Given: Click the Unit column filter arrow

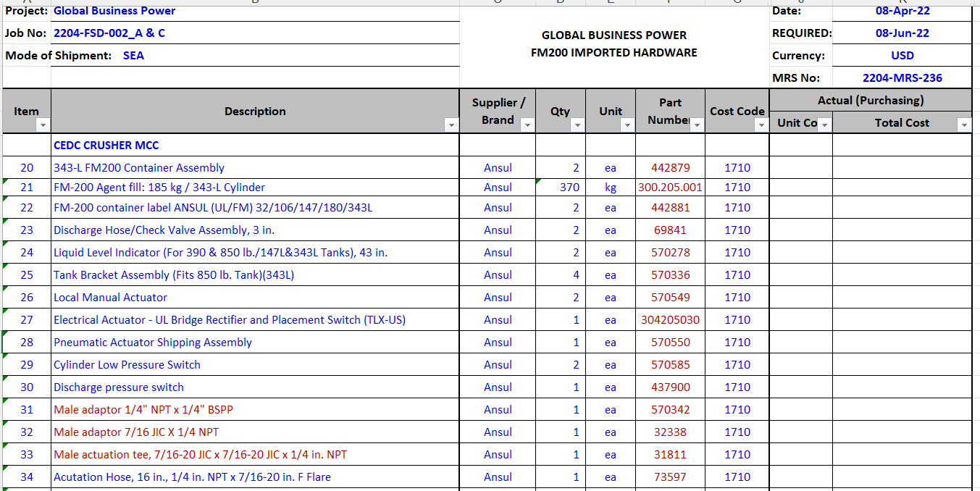Looking at the screenshot, I should [627, 125].
